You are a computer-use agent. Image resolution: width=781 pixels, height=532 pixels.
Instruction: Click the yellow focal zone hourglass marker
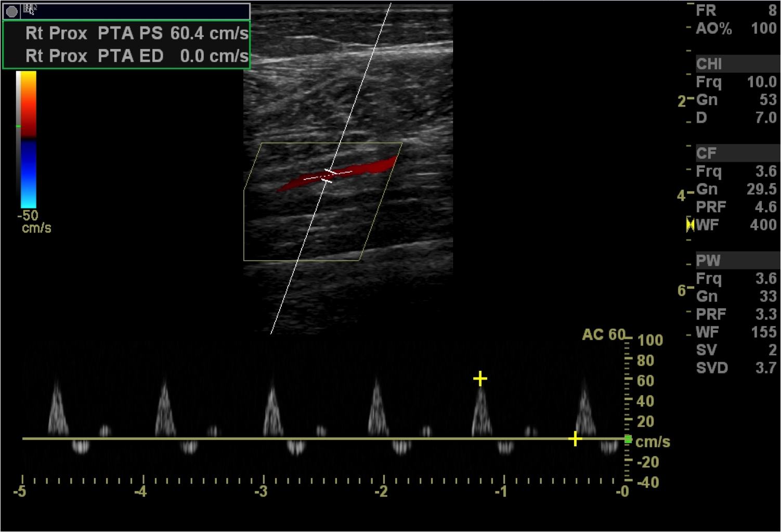[x=690, y=225]
